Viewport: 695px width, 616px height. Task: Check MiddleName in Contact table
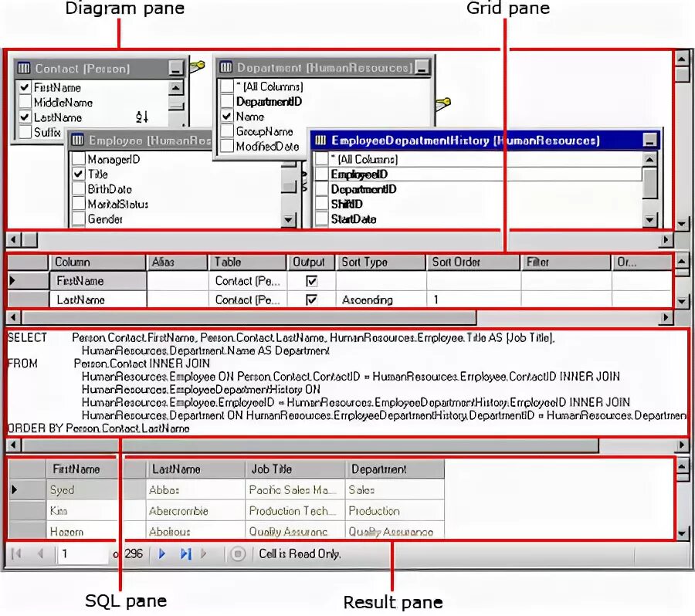(25, 103)
